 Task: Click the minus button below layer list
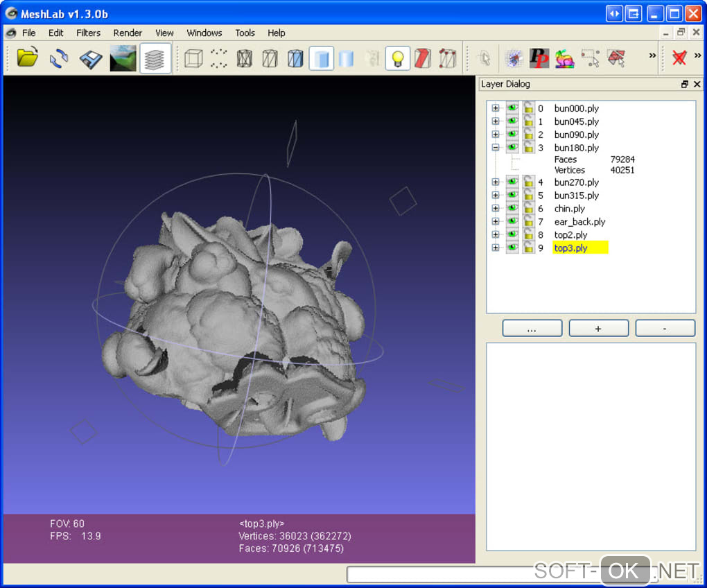pyautogui.click(x=665, y=329)
